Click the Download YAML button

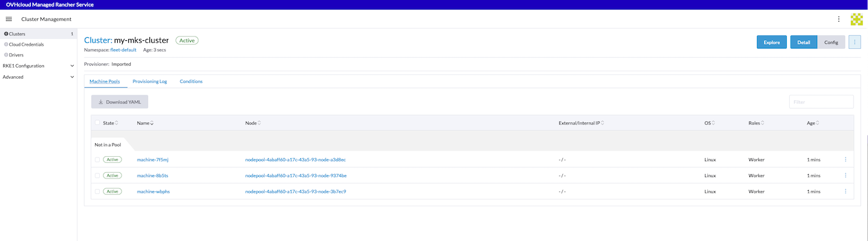[x=120, y=102]
